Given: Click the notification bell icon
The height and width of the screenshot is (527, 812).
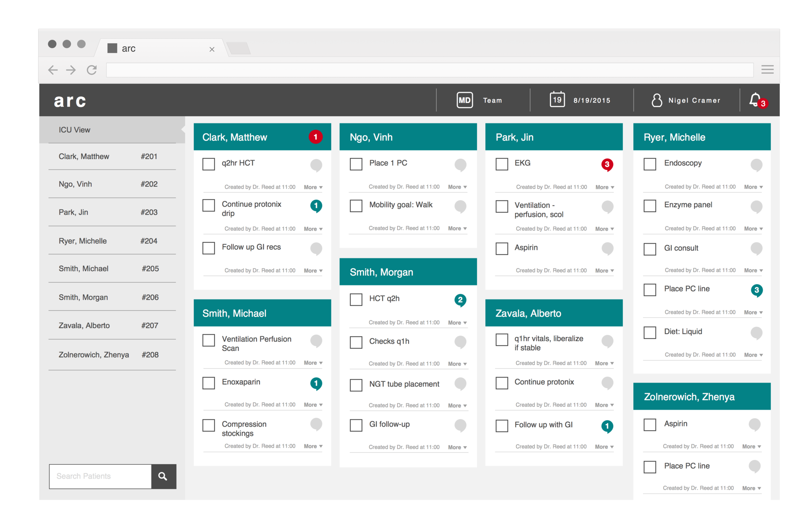Looking at the screenshot, I should click(x=755, y=100).
